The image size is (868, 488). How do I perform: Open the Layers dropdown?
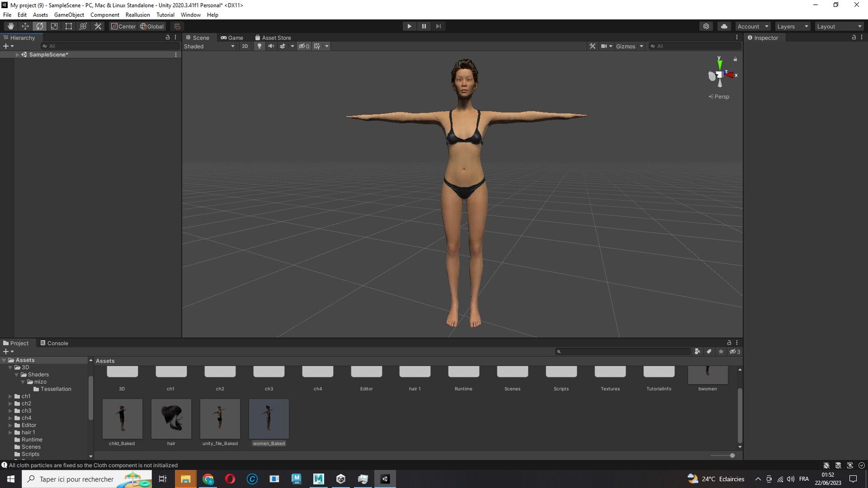(793, 26)
